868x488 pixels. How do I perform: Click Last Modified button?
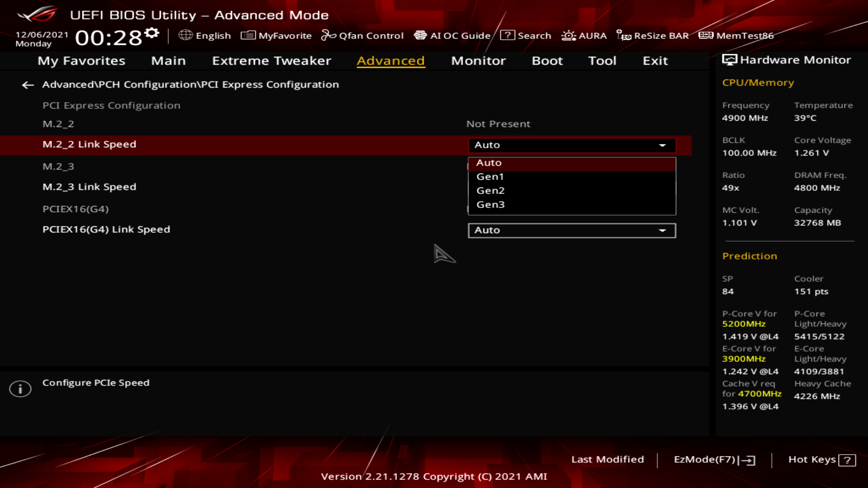coord(607,460)
